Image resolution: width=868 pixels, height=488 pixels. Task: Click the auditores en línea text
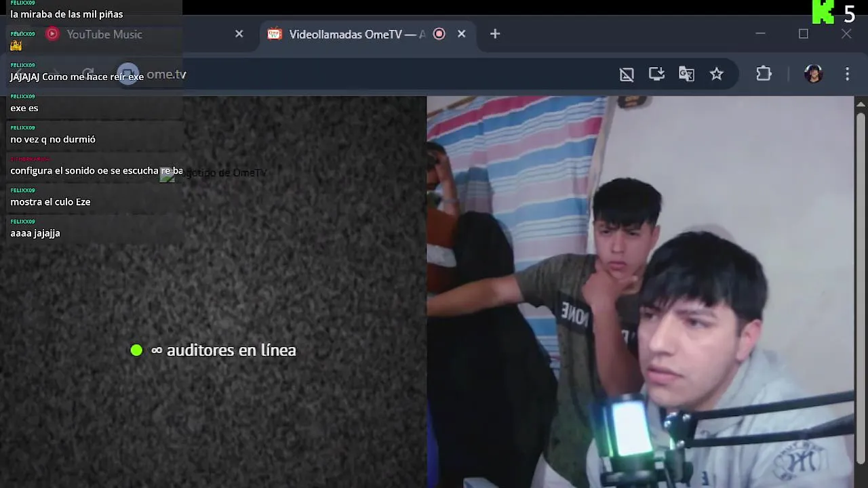(x=231, y=350)
